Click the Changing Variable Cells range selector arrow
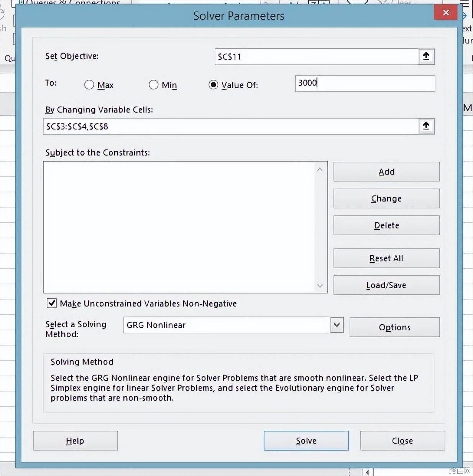The image size is (473, 476). tap(426, 126)
